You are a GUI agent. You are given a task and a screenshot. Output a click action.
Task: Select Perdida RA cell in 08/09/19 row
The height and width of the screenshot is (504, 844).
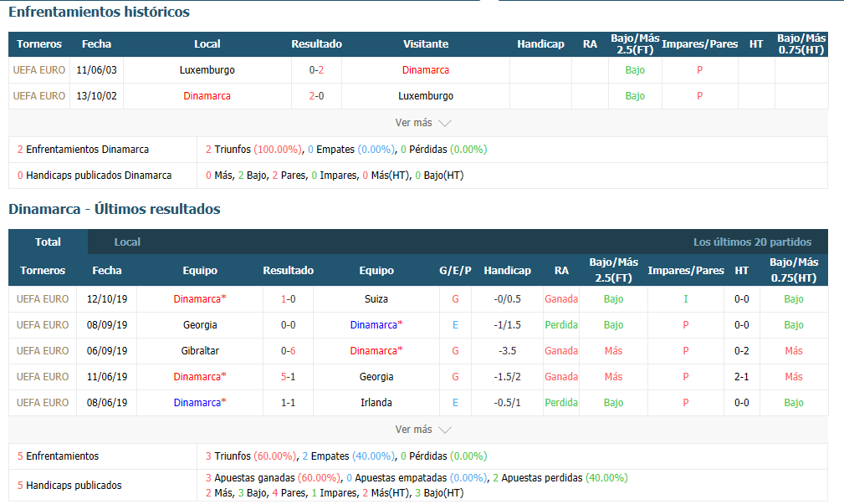coord(561,325)
